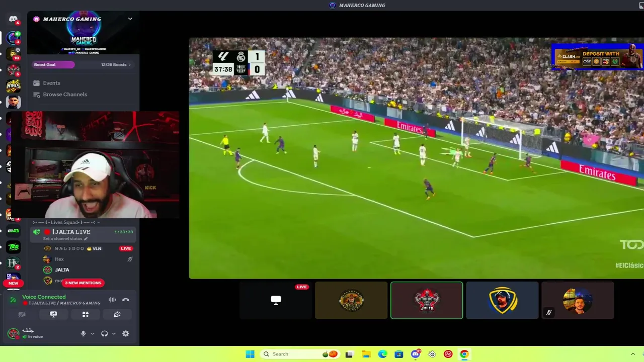Viewport: 644px width, 362px height.
Task: Open microphone input options arrow
Action: pos(92,334)
